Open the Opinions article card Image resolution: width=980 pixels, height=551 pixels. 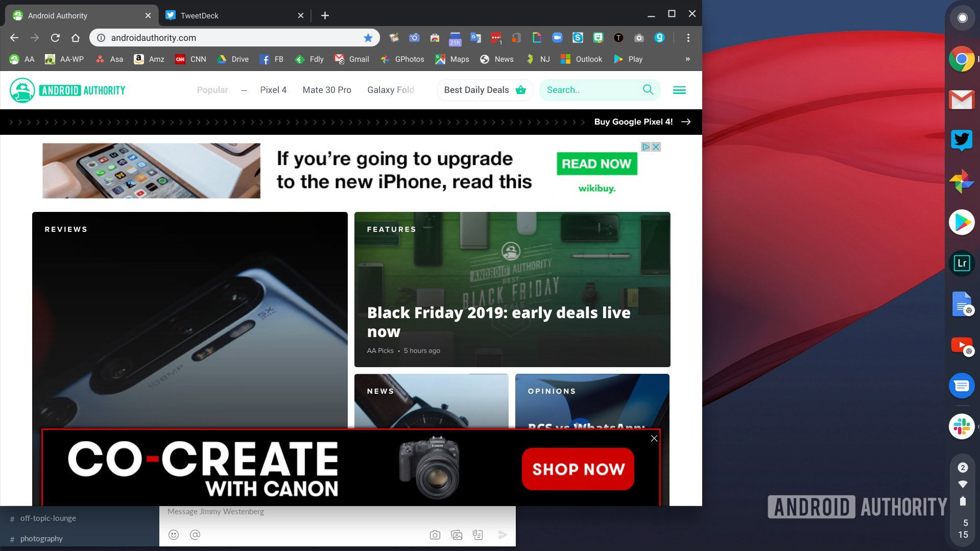click(592, 401)
